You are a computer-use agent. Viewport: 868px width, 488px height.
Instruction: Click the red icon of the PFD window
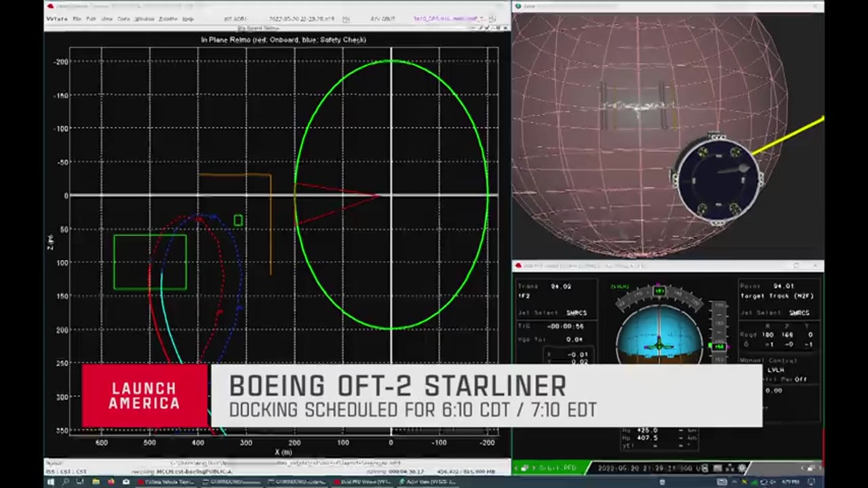pos(518,266)
